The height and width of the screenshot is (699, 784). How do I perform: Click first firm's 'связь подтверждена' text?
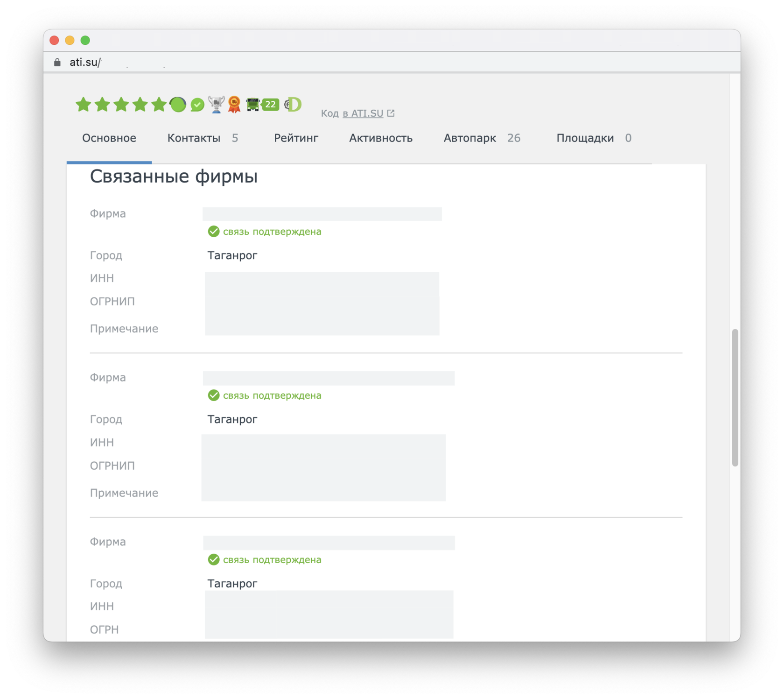(x=272, y=232)
